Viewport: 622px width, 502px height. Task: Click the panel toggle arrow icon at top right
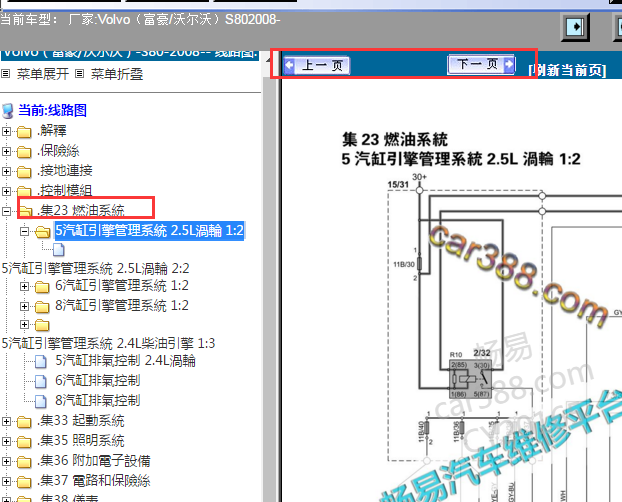(x=575, y=27)
